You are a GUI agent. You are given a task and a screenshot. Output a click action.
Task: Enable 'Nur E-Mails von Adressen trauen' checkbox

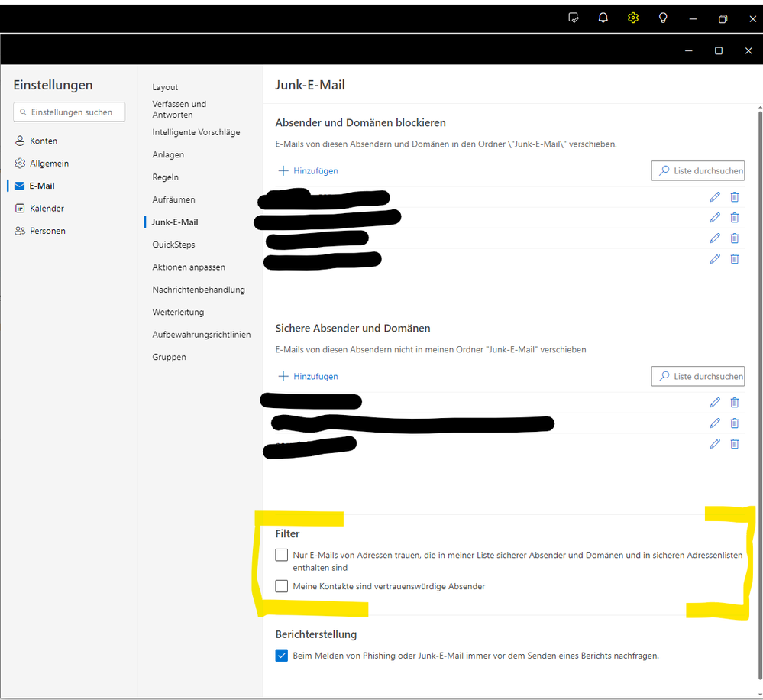coord(281,555)
